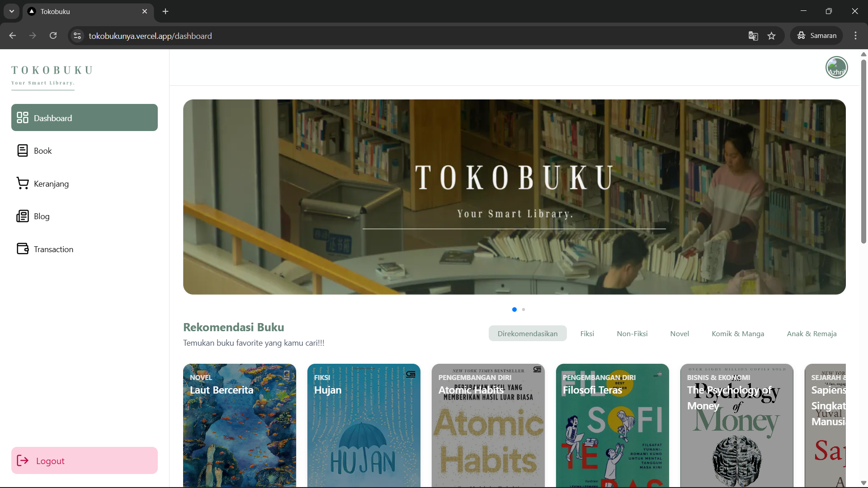Select the Fiksi filter link

point(587,333)
